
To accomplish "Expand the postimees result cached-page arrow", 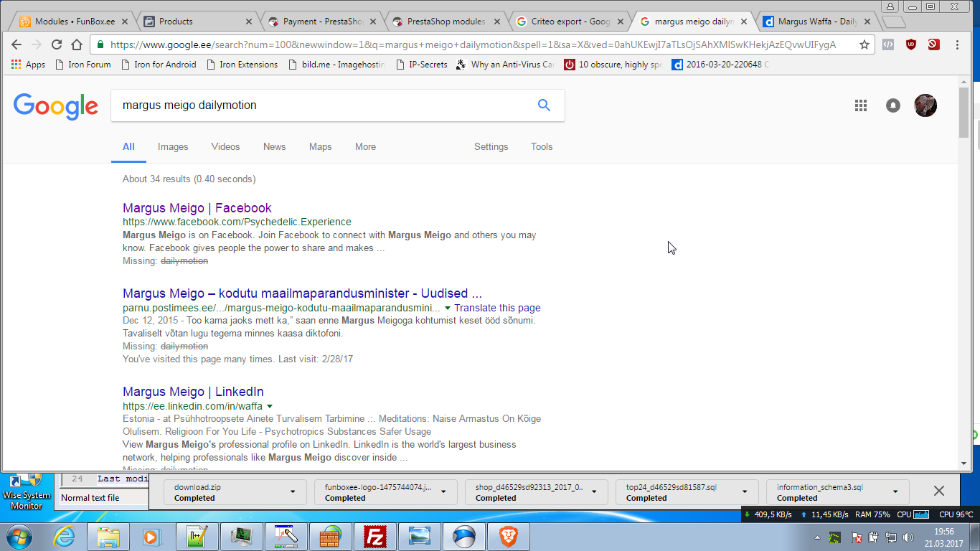I will tap(448, 309).
